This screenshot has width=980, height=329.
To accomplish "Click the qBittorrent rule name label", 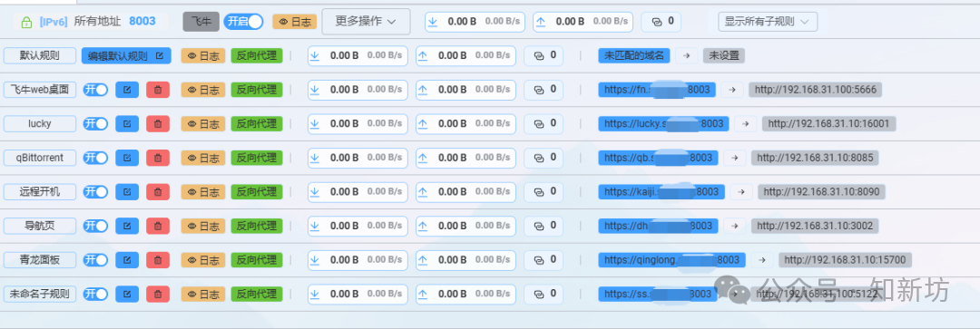I will tap(40, 158).
